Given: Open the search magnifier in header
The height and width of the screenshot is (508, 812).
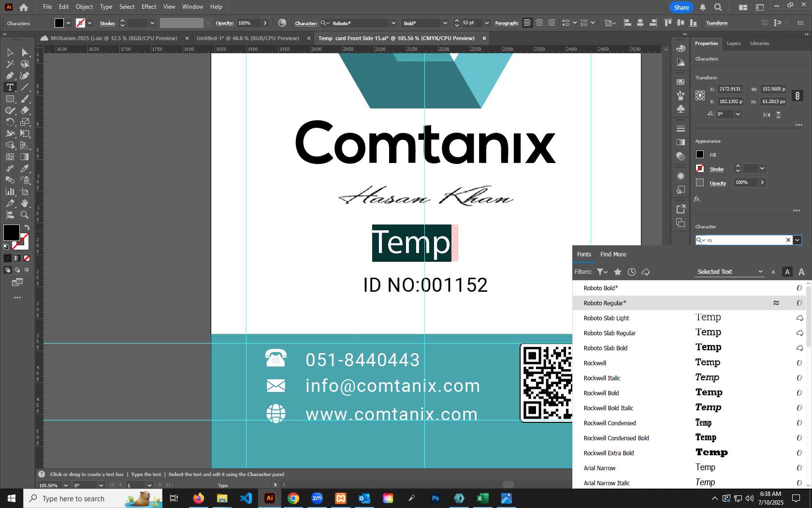Looking at the screenshot, I should pos(718,7).
